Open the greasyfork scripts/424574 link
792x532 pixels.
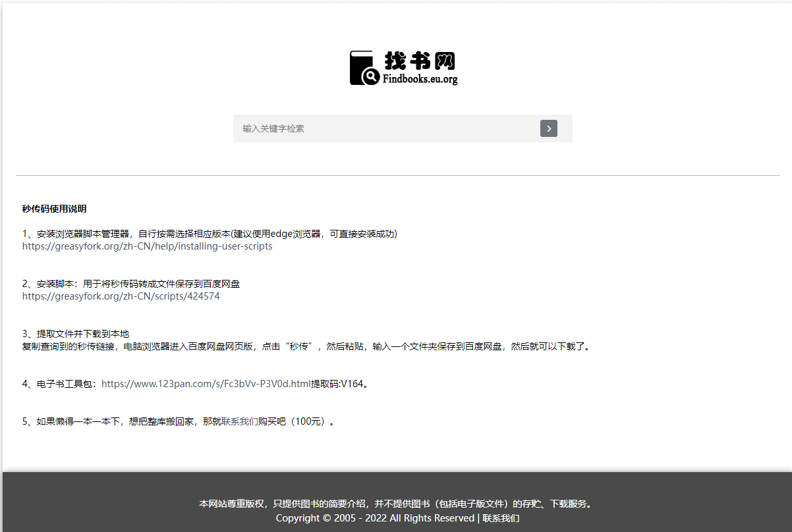[121, 296]
